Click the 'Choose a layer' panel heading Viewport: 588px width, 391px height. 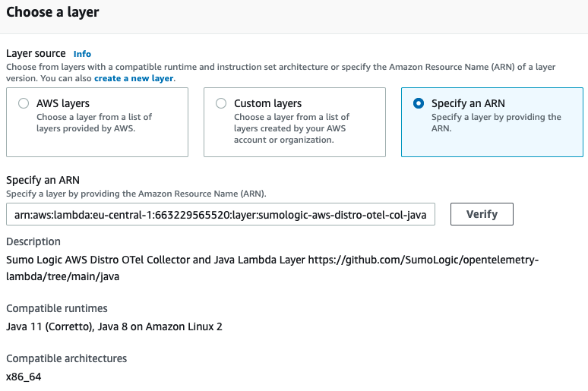coord(52,13)
